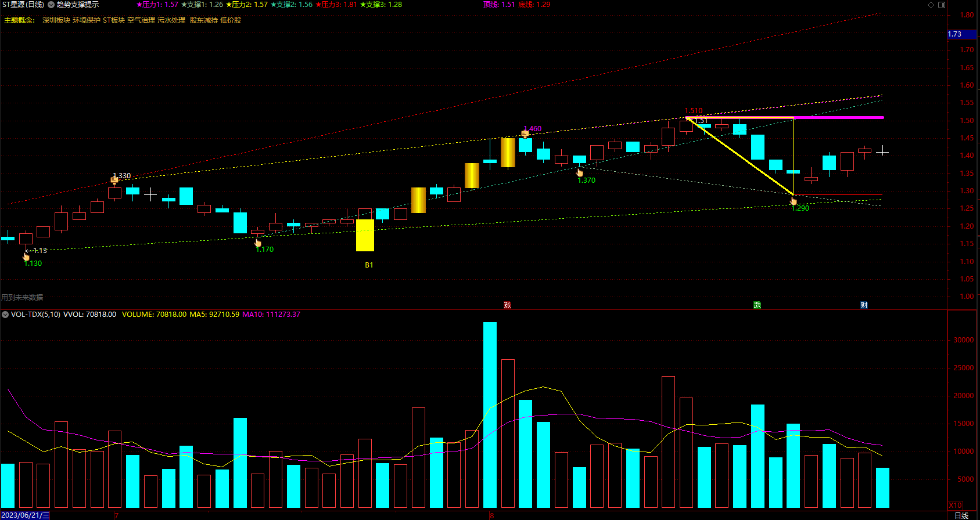This screenshot has height=520, width=980.
Task: Click the marker icon at 1.330 high
Action: [x=114, y=180]
